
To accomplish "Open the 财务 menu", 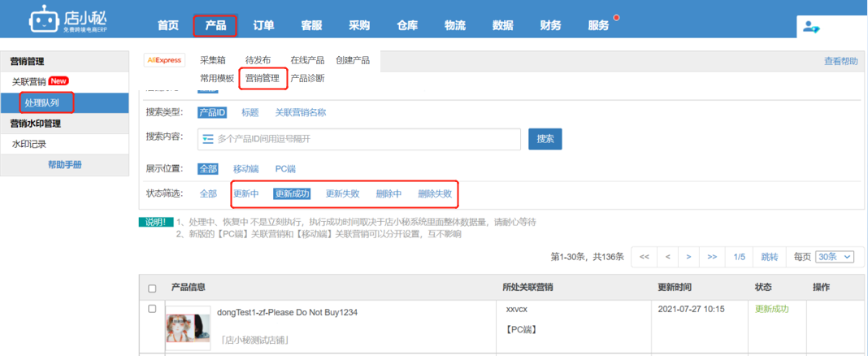I will (x=551, y=25).
